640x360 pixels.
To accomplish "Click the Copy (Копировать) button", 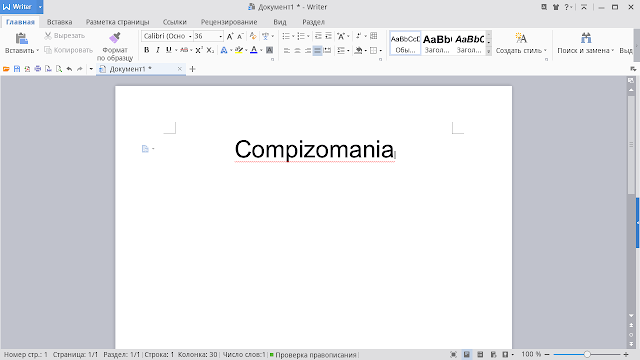I will (x=69, y=50).
